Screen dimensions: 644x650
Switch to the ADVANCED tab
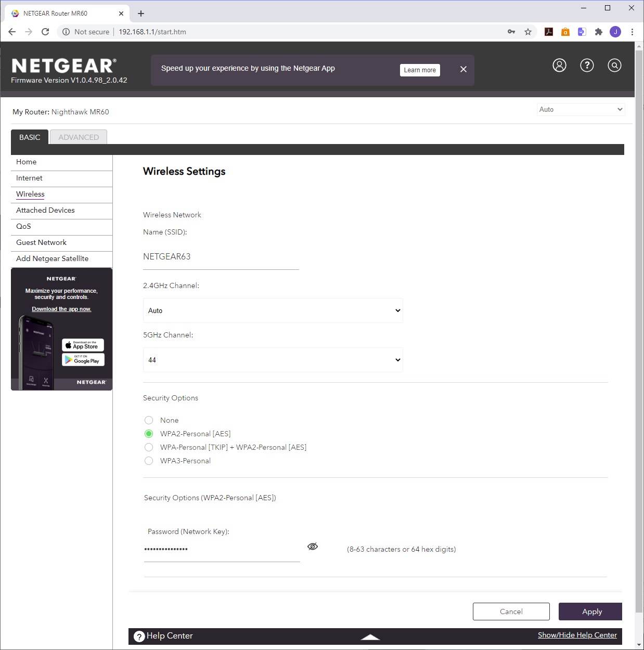79,137
